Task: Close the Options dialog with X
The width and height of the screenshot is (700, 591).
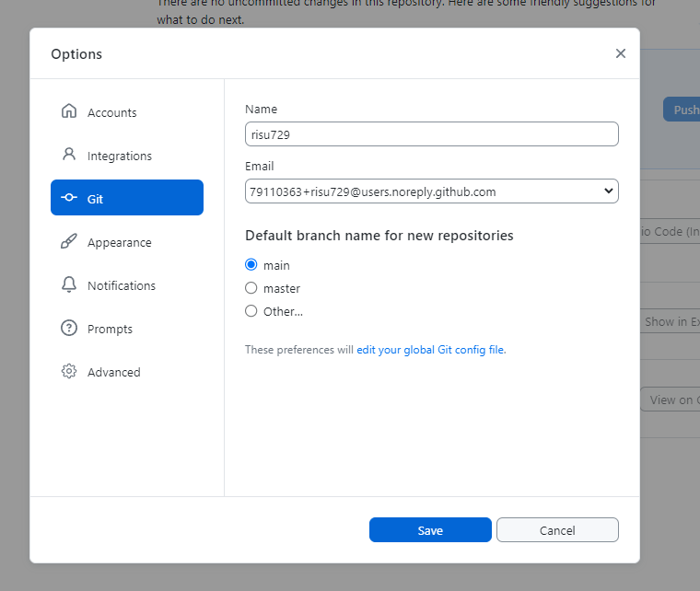Action: click(x=621, y=53)
